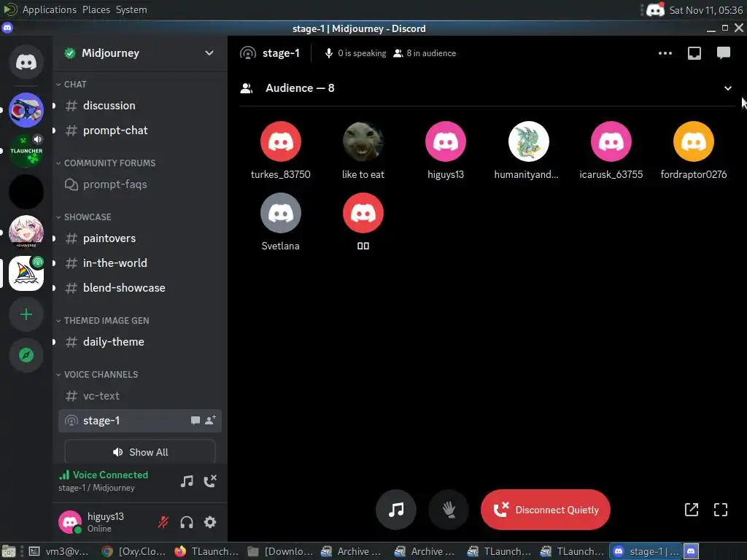The width and height of the screenshot is (747, 560).
Task: Click the Show All button
Action: pos(139,452)
